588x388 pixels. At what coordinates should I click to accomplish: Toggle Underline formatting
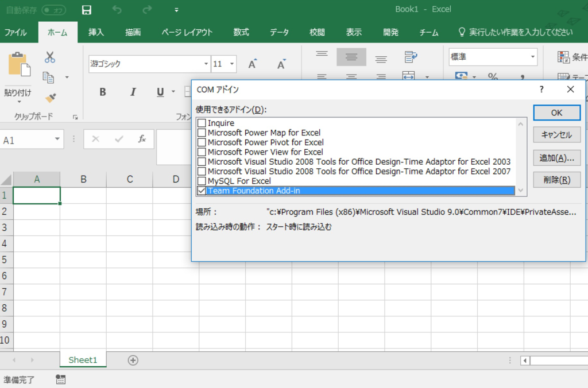(160, 92)
